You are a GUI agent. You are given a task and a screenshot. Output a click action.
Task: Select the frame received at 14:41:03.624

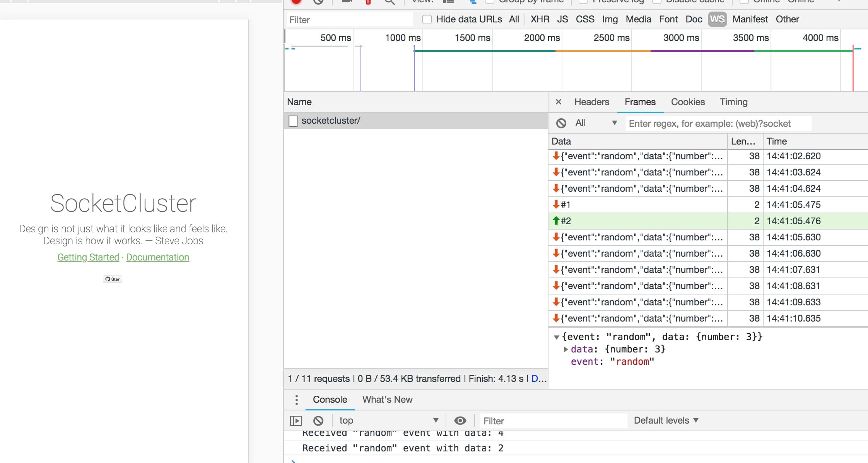tap(708, 172)
